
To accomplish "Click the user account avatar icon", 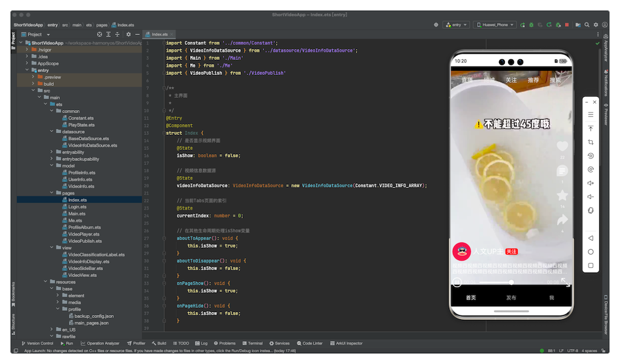I will [x=605, y=25].
